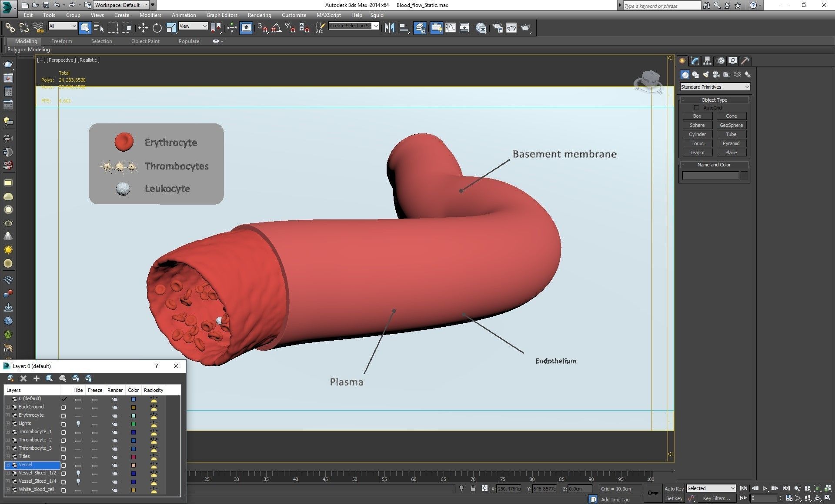The image size is (835, 504).
Task: Open the Hierarchy command panel tab
Action: pos(708,61)
